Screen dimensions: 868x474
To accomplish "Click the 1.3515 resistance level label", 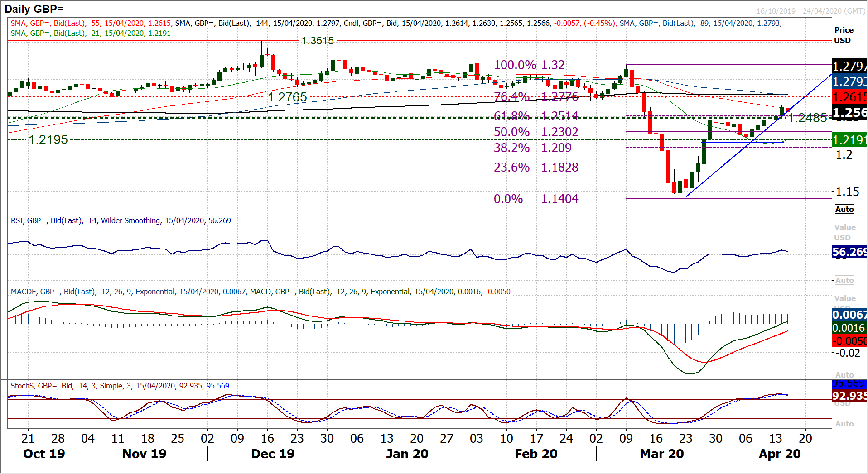I will tap(318, 41).
